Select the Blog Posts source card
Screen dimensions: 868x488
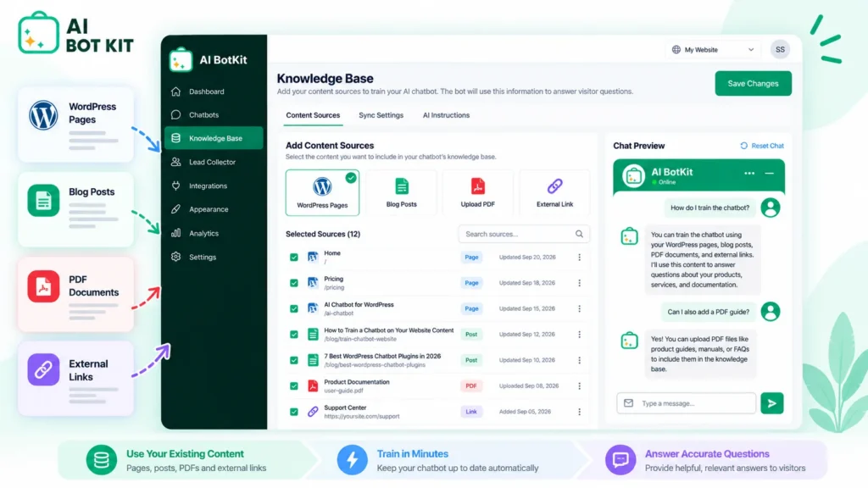tap(401, 192)
